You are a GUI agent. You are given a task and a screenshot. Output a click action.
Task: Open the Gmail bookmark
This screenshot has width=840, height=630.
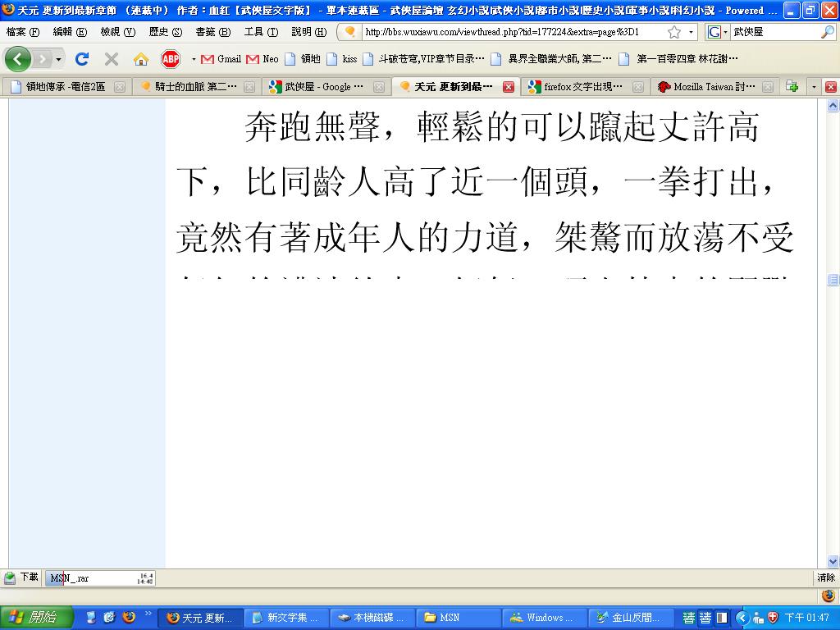[x=221, y=59]
